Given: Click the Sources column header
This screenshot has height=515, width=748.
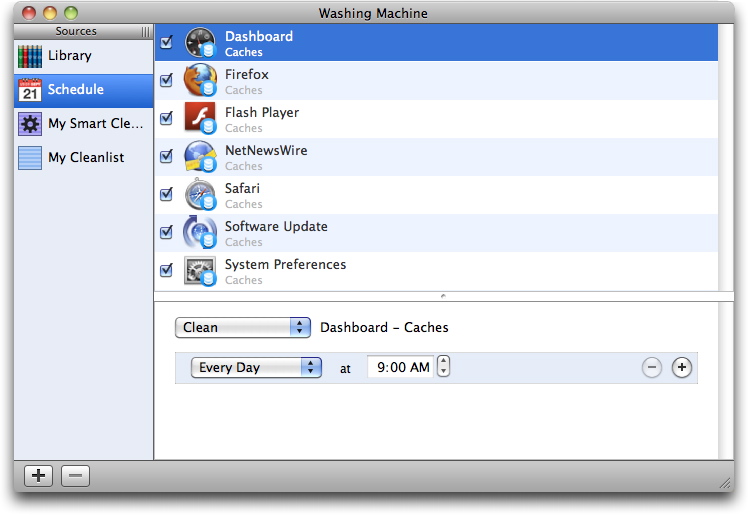Looking at the screenshot, I should tap(83, 31).
